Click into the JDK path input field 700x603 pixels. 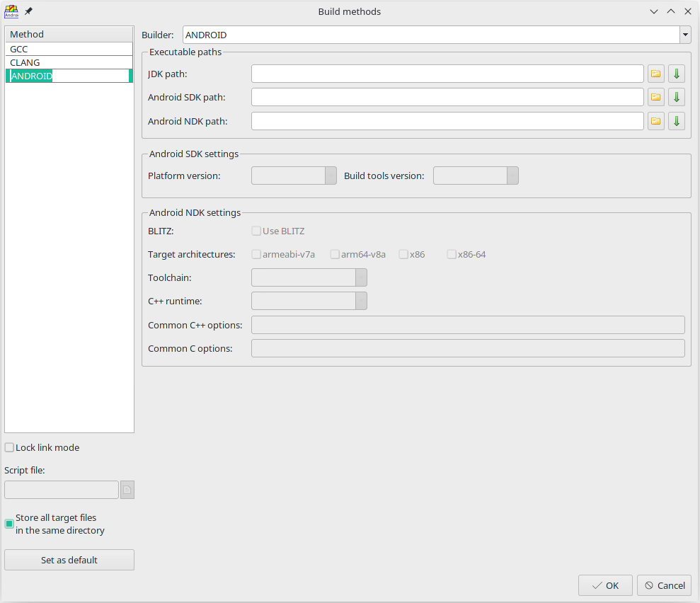447,74
